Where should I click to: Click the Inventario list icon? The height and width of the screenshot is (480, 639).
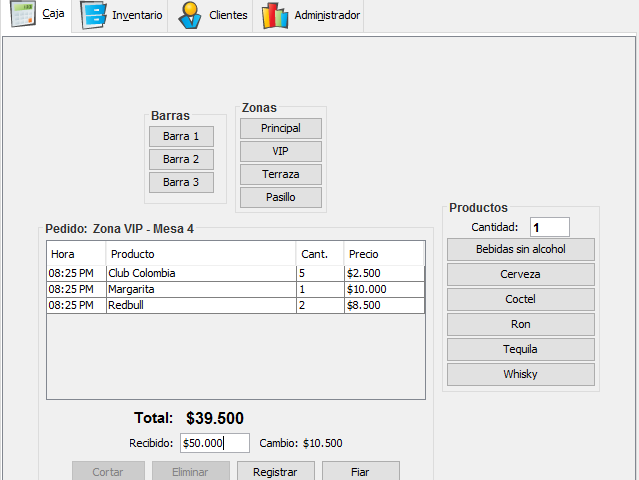(93, 16)
